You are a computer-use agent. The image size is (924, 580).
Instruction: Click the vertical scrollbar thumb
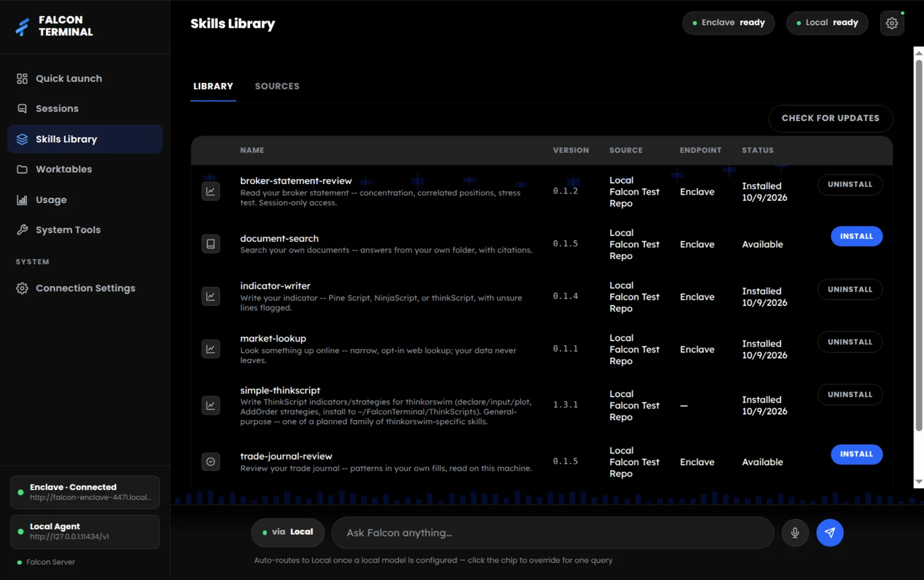[x=919, y=245]
